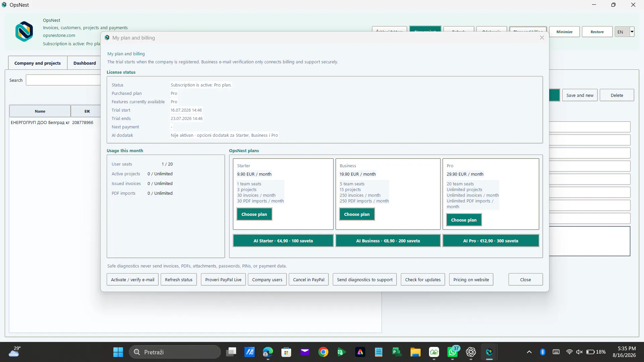The image size is (644, 362).
Task: Click the taskbar clock 5:35 PM
Action: click(x=624, y=352)
